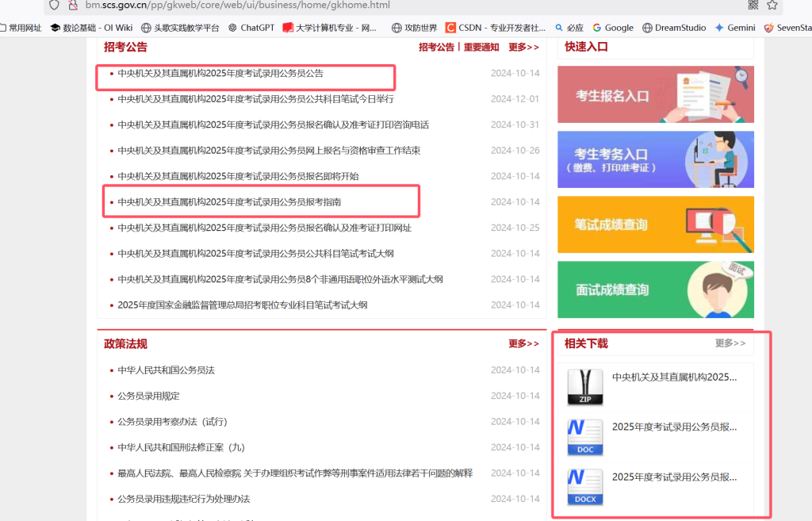Open the 2025年度考试录用公务员报考指南 link

point(229,202)
